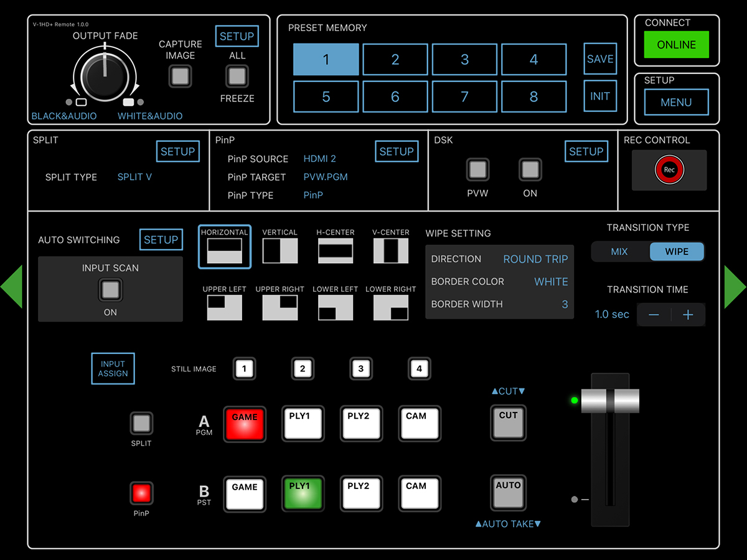The width and height of the screenshot is (747, 560).
Task: Toggle DSK ON button
Action: click(530, 170)
